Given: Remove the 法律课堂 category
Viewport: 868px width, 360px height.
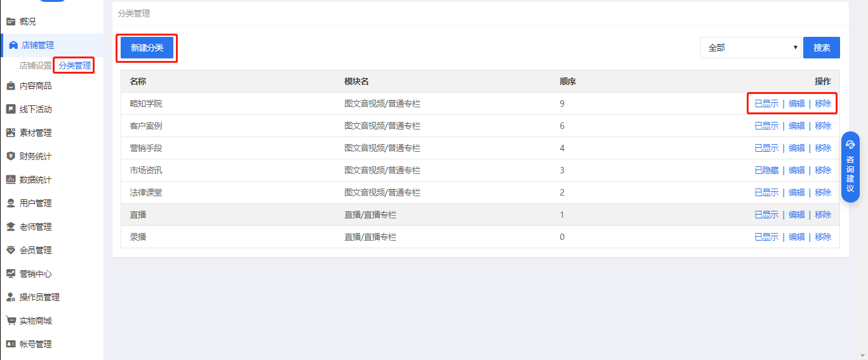Looking at the screenshot, I should coord(823,192).
